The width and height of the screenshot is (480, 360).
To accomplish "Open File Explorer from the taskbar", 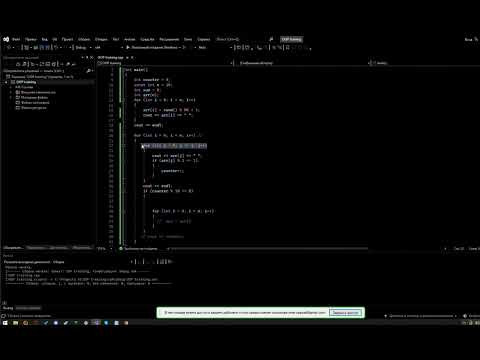I will point(15,323).
